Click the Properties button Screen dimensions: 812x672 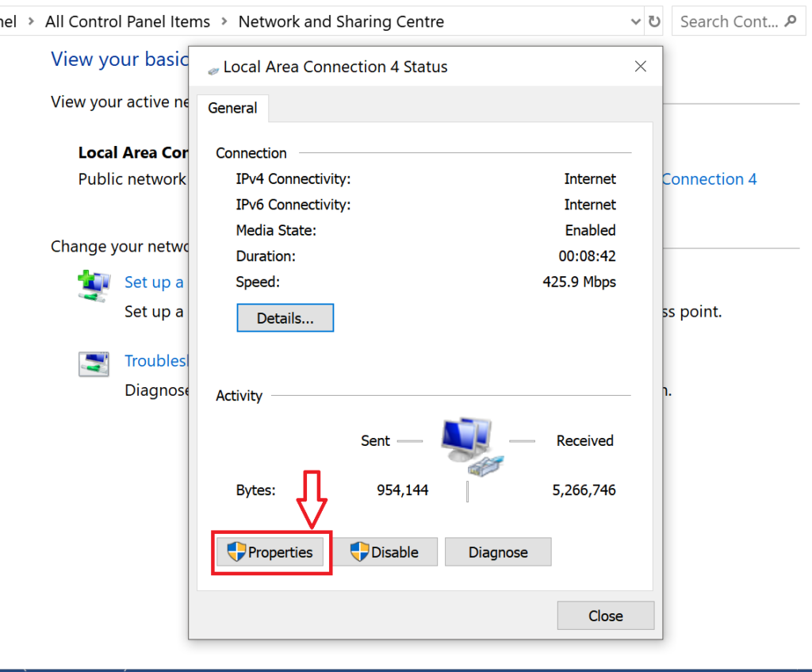[x=271, y=551]
